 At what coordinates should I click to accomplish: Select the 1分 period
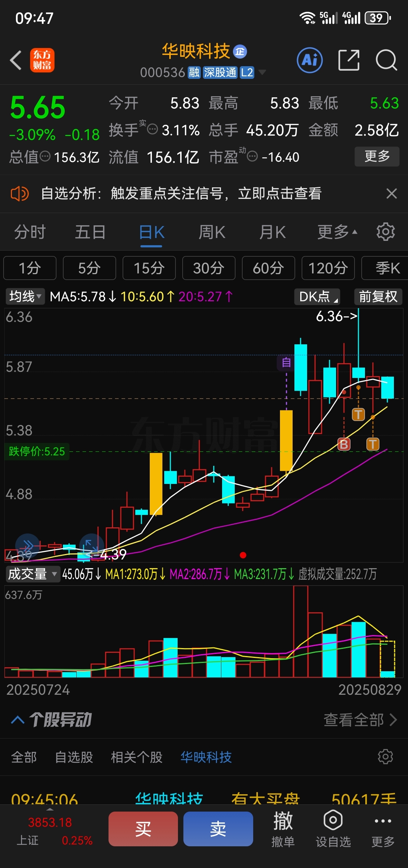pos(30,268)
